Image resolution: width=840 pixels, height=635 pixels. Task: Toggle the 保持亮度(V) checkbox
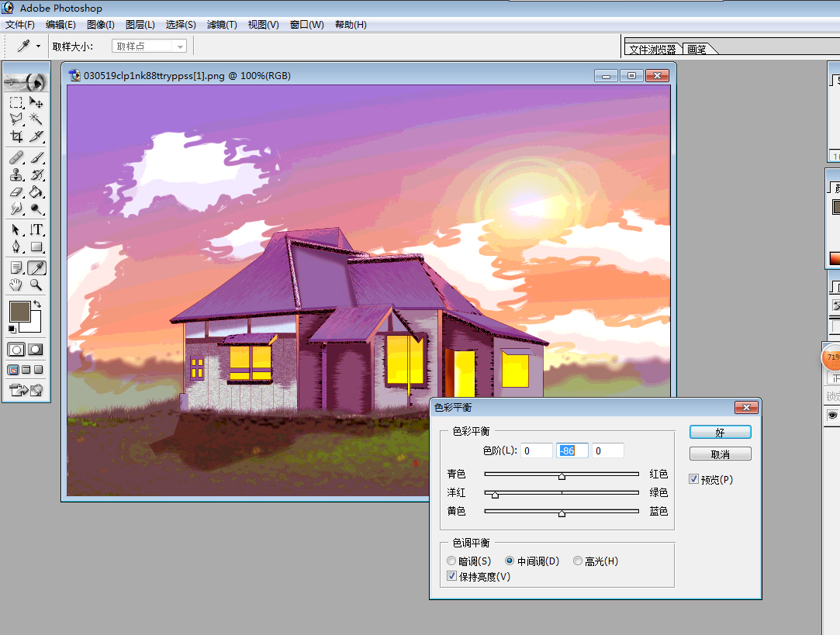pos(451,576)
